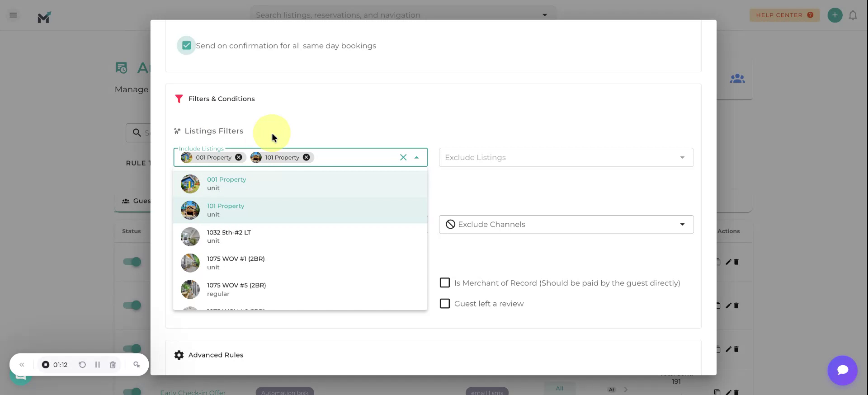Edit the second automation row with pencil
The height and width of the screenshot is (395, 868).
click(728, 306)
